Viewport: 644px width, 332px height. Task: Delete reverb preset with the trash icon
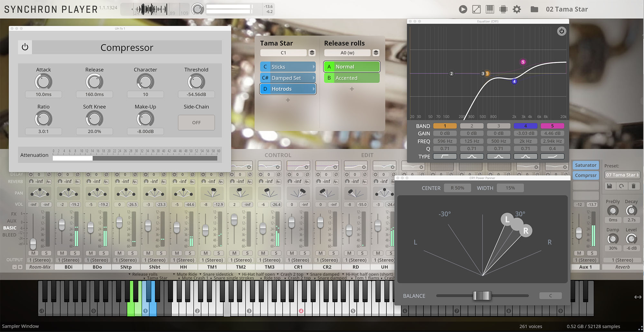(x=633, y=186)
